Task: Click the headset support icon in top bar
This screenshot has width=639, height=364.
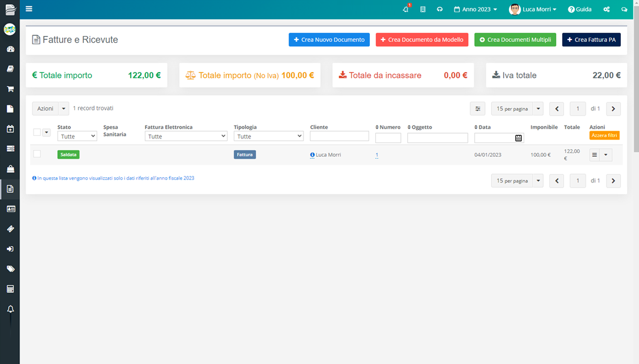Action: (x=440, y=9)
